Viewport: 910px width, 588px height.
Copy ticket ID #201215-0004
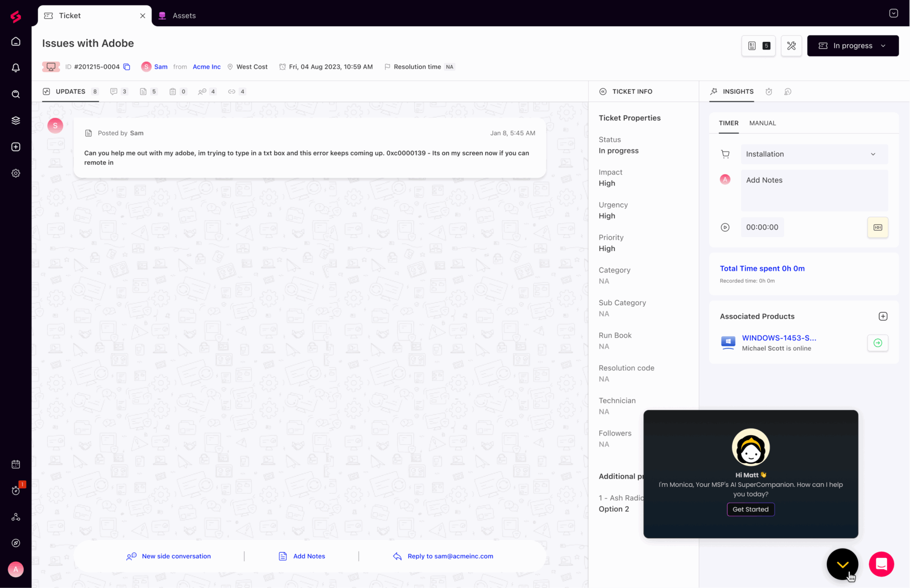(127, 67)
